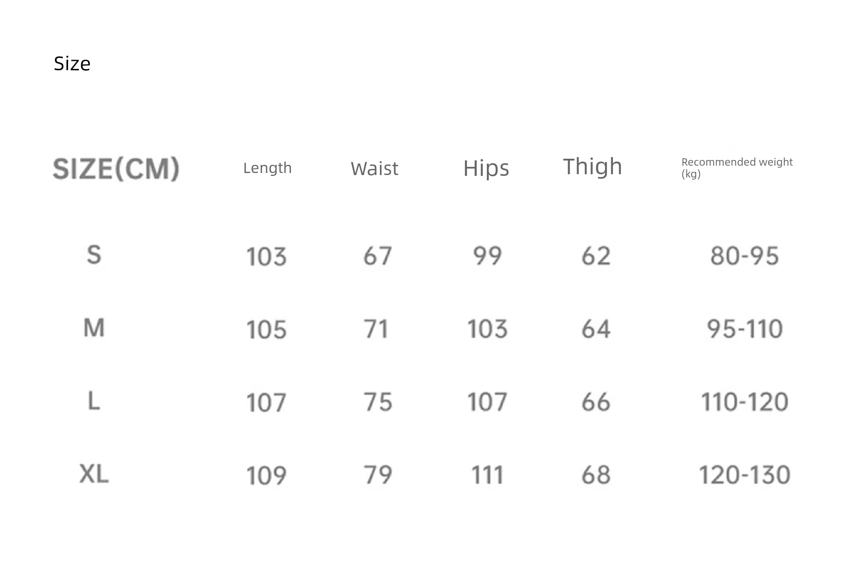The image size is (868, 588).
Task: Select the S size row label
Action: tap(94, 255)
